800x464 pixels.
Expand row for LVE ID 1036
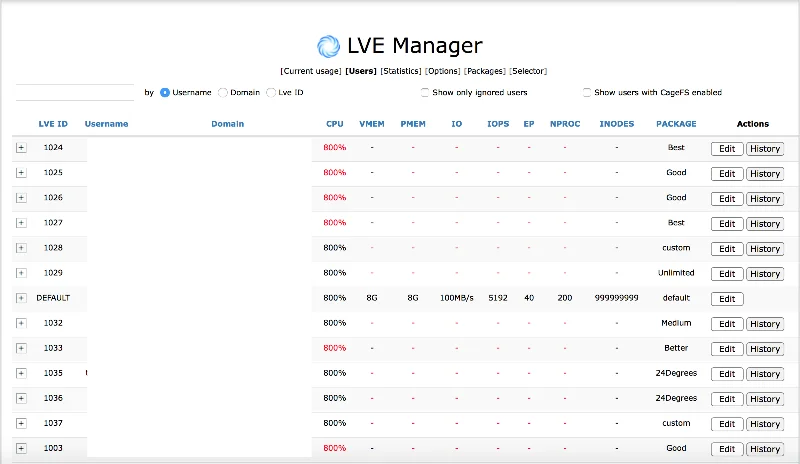click(x=21, y=398)
